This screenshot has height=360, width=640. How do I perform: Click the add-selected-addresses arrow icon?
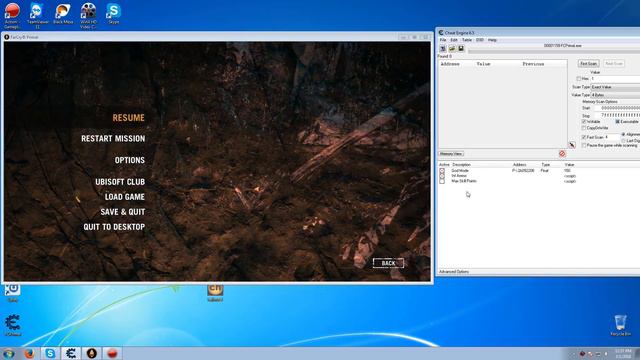572,145
